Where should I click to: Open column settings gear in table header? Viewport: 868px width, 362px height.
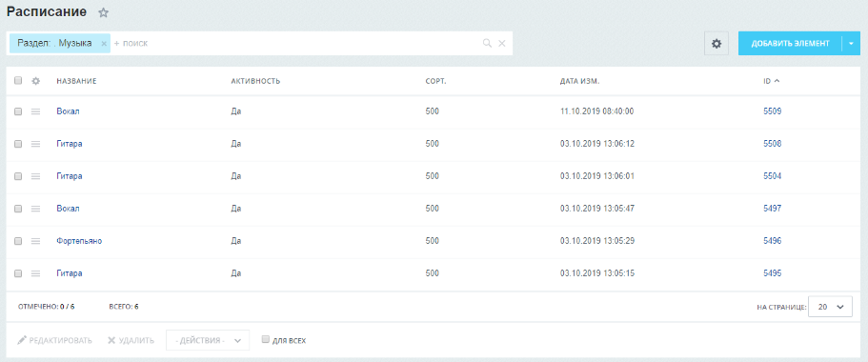tap(36, 81)
